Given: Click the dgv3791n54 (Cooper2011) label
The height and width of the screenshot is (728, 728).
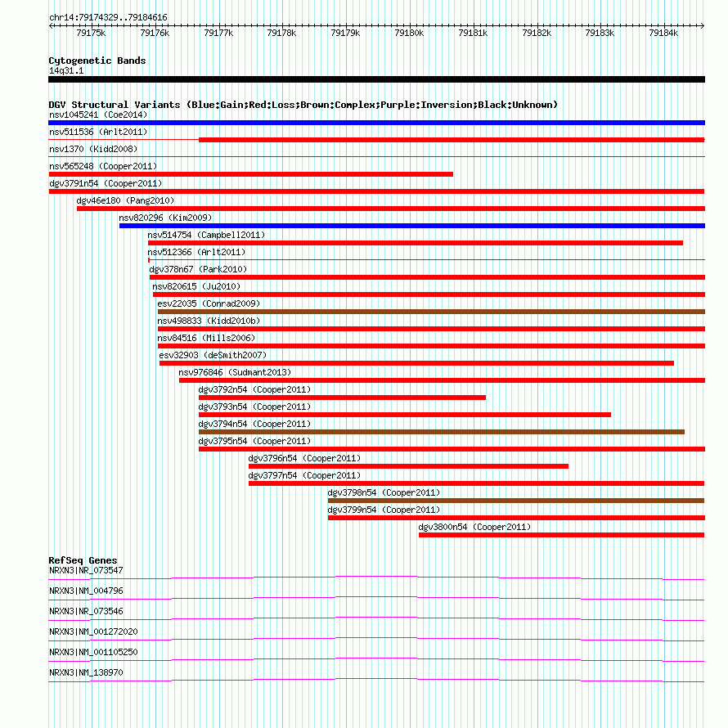Looking at the screenshot, I should pos(106,183).
